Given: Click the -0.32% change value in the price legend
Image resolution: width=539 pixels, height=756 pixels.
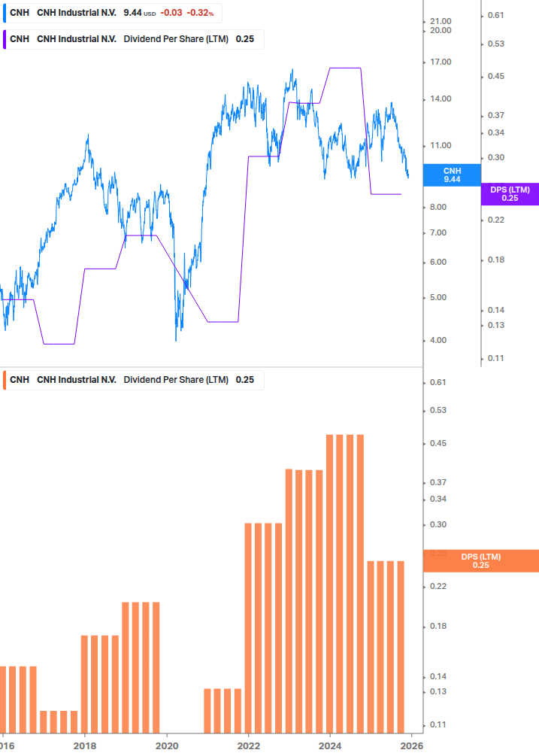Looking at the screenshot, I should coord(200,13).
